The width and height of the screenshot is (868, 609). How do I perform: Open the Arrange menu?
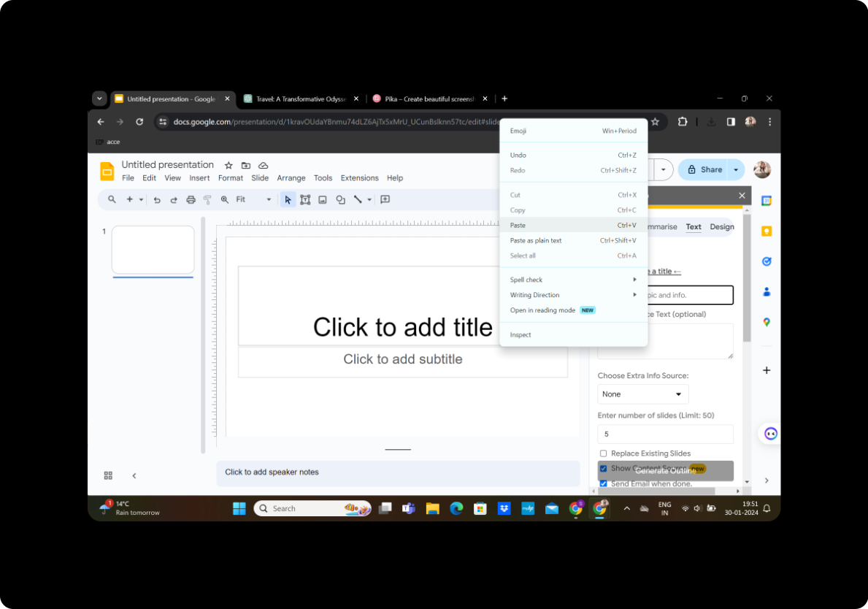click(291, 177)
